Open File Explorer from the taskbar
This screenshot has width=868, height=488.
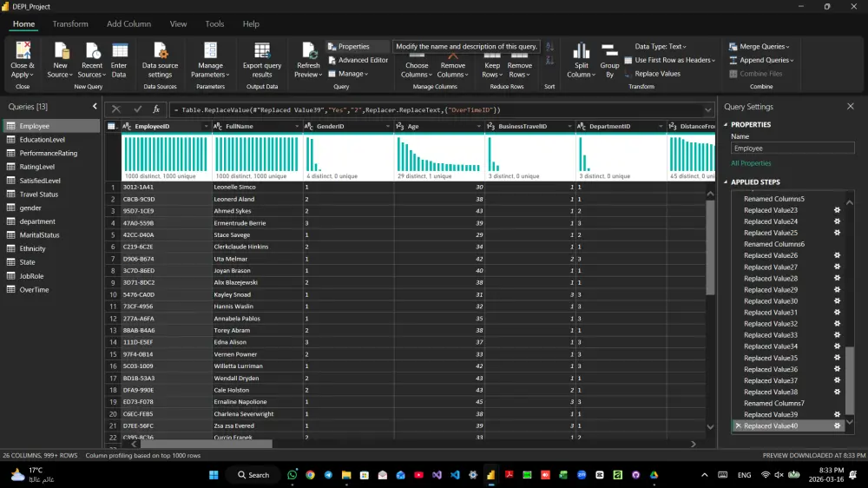point(346,475)
